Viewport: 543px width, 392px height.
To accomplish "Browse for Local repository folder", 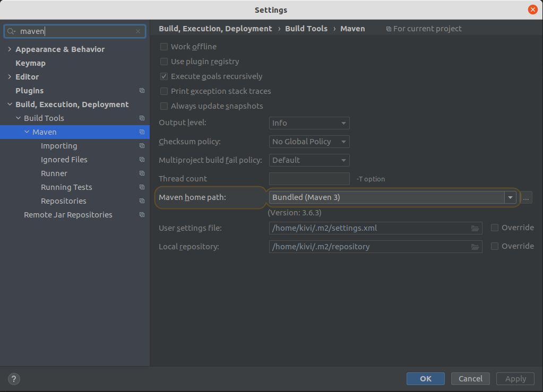I will (475, 247).
